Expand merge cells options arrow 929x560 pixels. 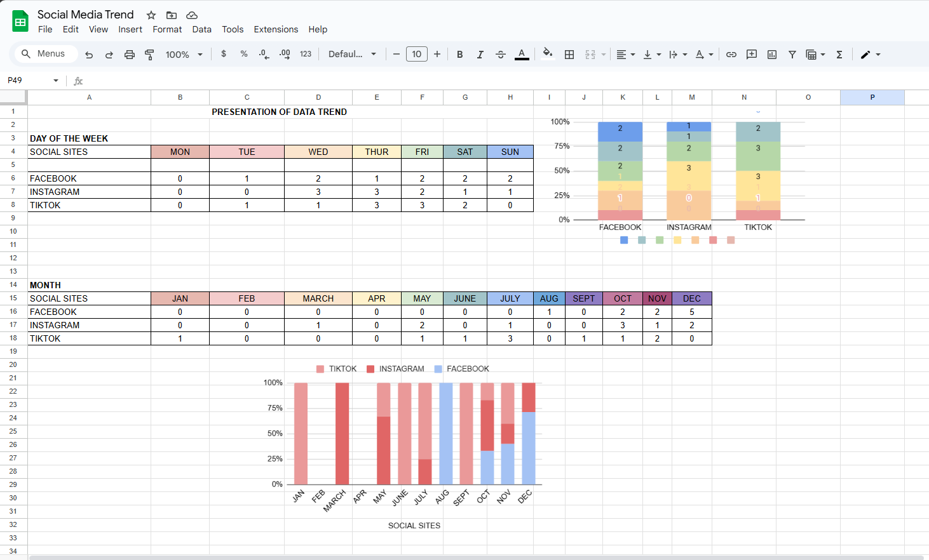tap(604, 55)
